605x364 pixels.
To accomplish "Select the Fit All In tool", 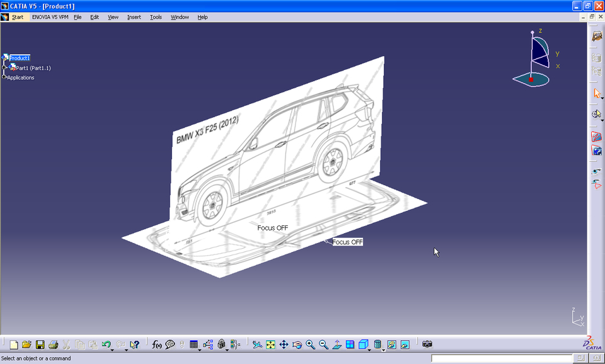I will tap(270, 344).
